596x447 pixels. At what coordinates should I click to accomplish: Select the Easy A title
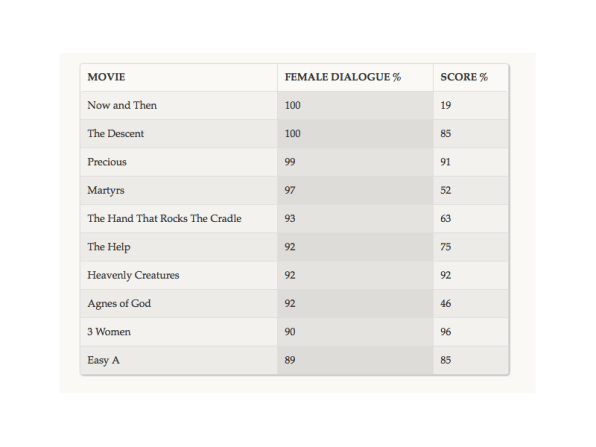(x=103, y=360)
